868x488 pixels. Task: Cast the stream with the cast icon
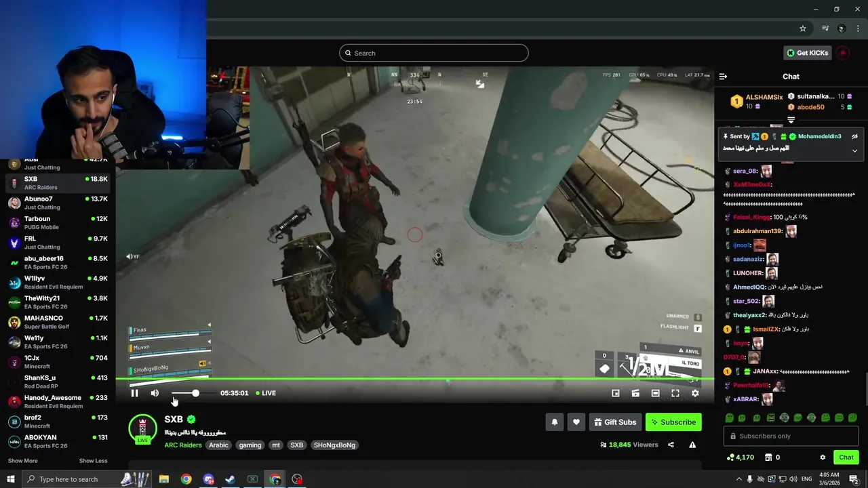(635, 393)
